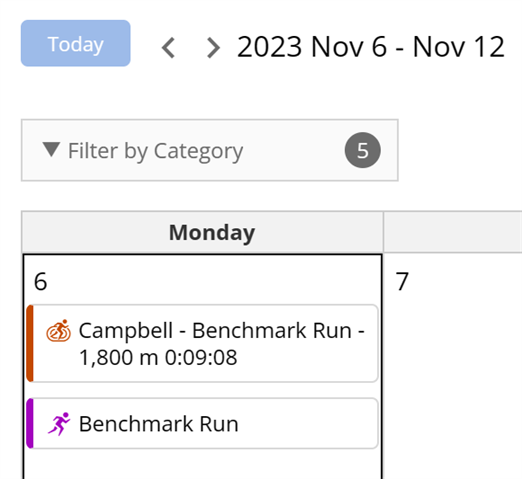Click the Today button
This screenshot has height=479, width=522.
coord(76,43)
